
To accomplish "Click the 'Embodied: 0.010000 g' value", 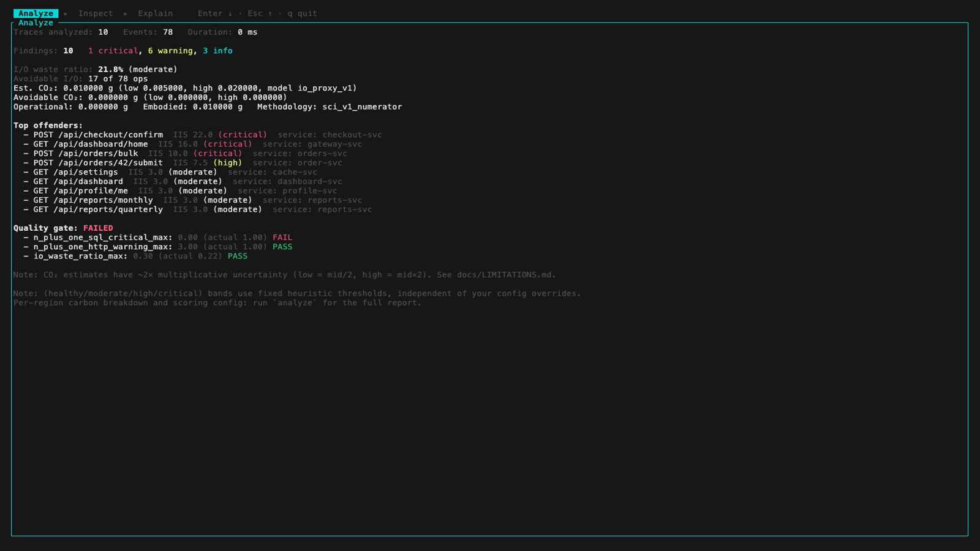I will coord(193,107).
